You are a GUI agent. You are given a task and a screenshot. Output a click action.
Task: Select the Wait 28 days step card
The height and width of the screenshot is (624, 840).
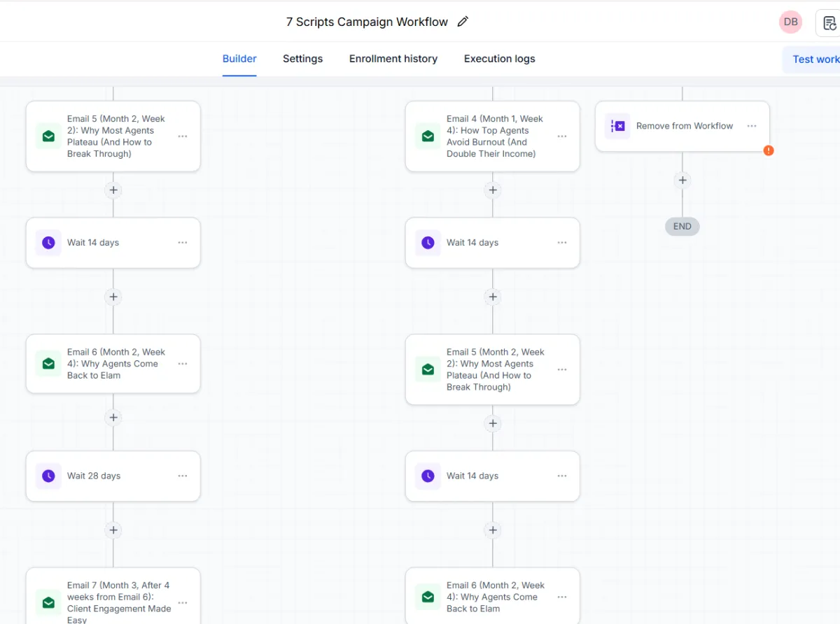[113, 476]
